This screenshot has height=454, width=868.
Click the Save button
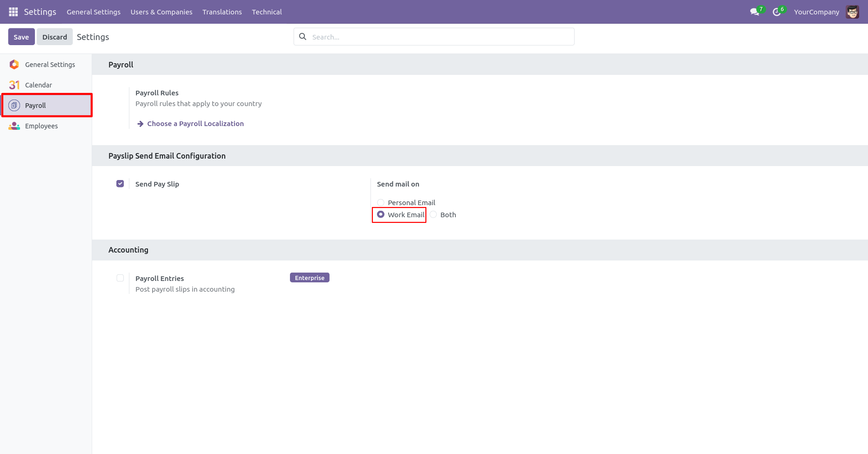pos(21,37)
